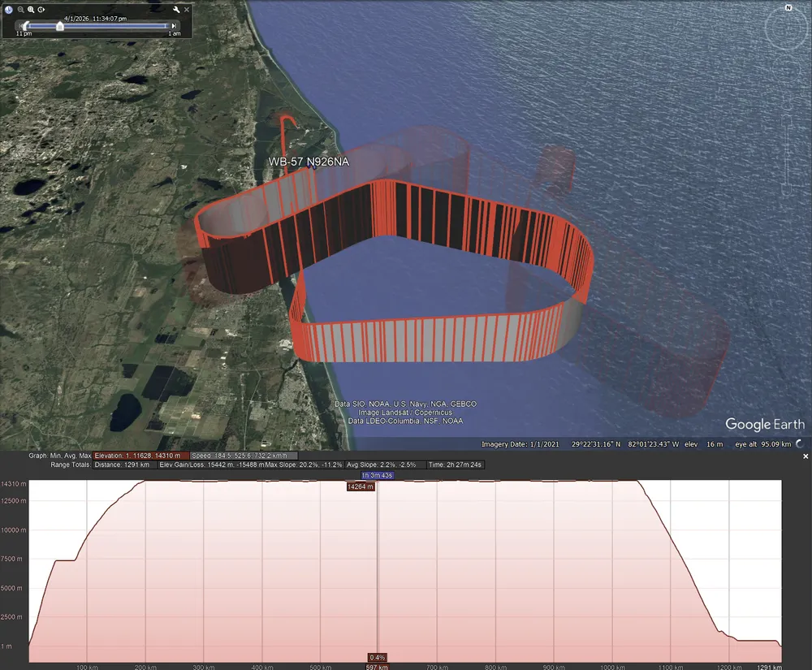The height and width of the screenshot is (670, 812).
Task: Click the Google Earth logo
Action: tap(764, 424)
